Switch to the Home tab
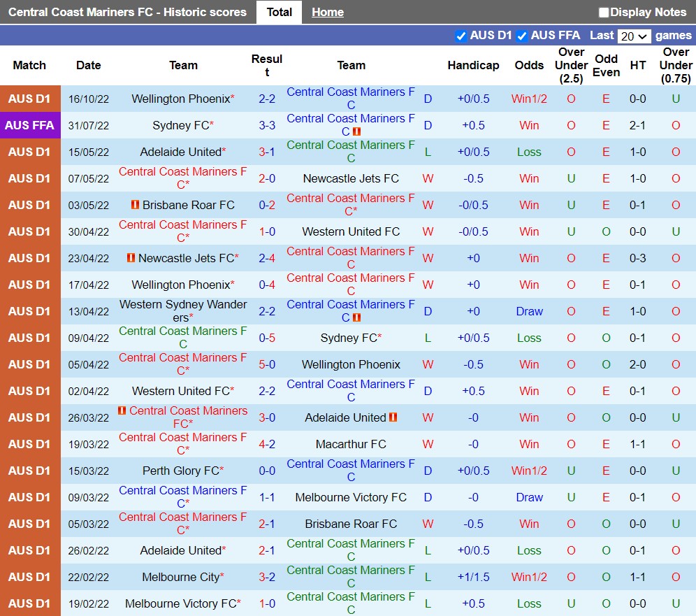Screen dimensions: 696x616 328,13
